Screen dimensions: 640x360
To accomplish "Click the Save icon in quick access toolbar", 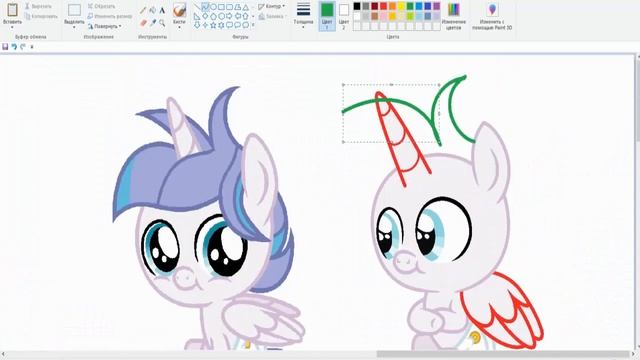I will tap(5, 47).
